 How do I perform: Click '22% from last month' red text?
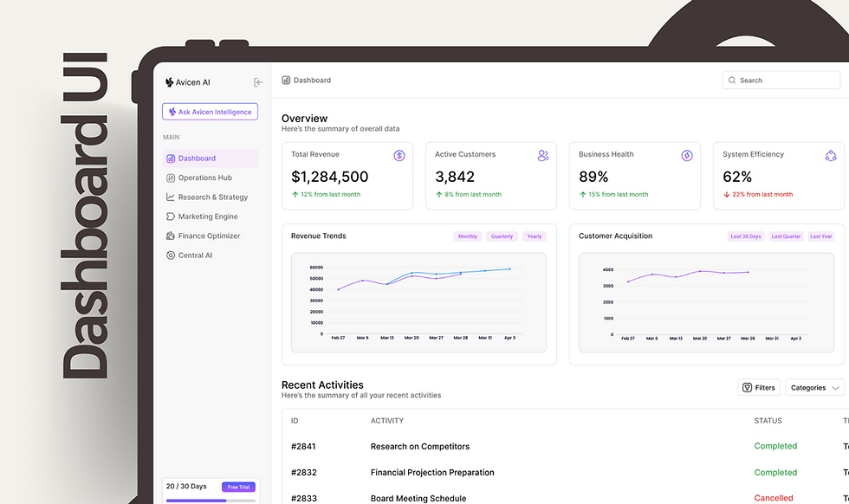tap(762, 194)
